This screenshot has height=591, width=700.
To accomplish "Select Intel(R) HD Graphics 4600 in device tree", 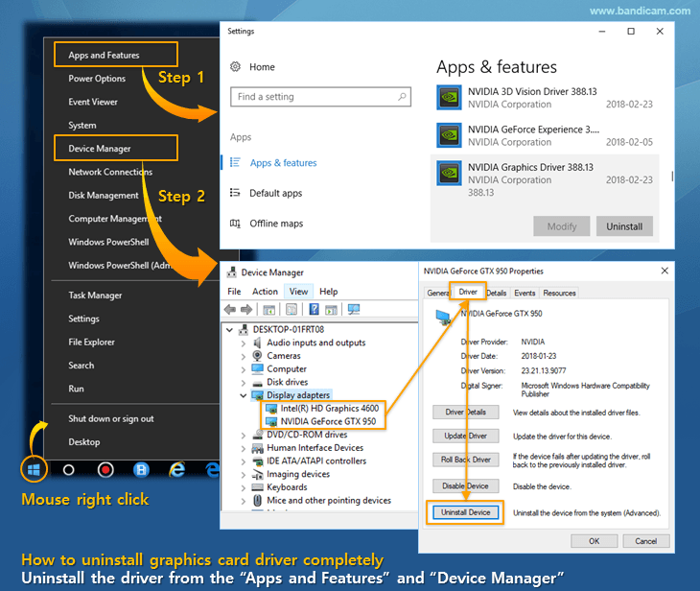I will tap(329, 409).
